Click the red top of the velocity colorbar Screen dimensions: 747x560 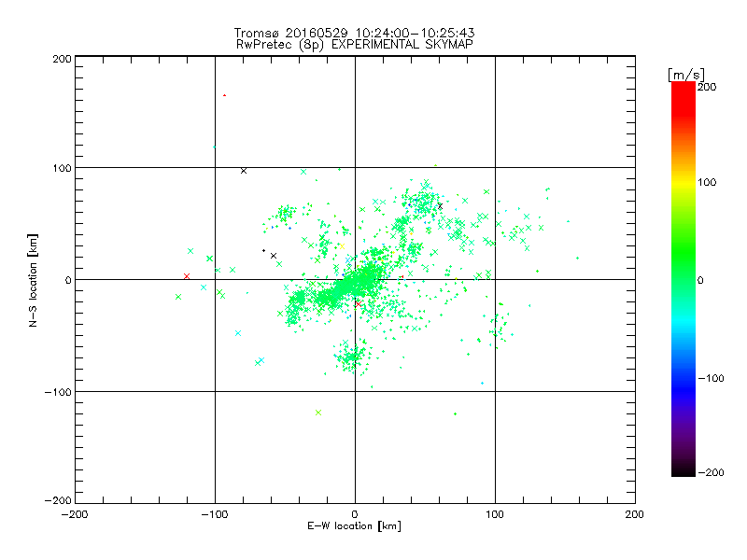coord(684,91)
